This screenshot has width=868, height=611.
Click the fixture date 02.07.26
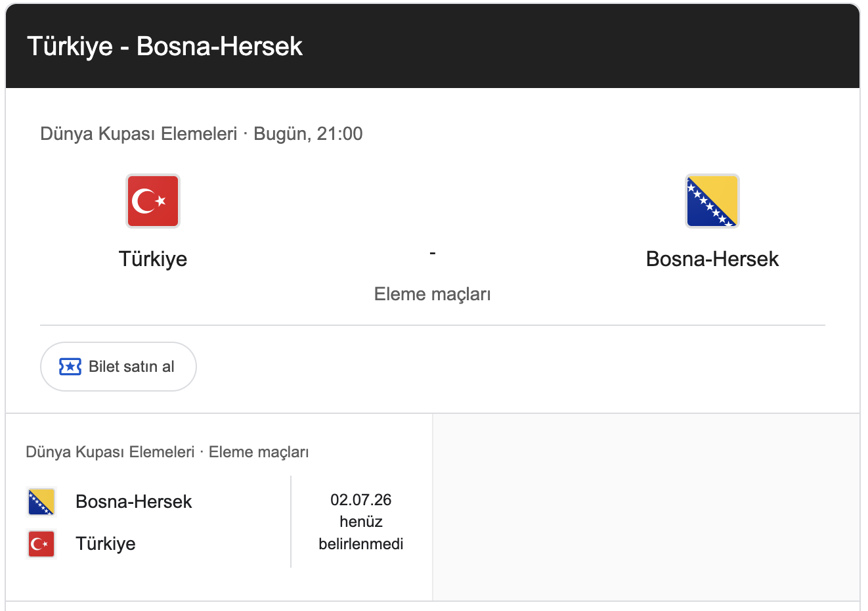(361, 500)
